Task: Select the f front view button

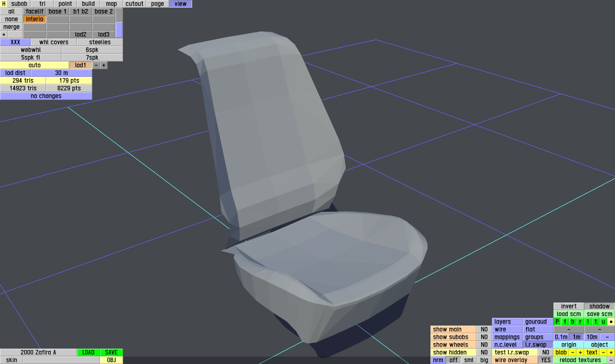Action: click(565, 322)
